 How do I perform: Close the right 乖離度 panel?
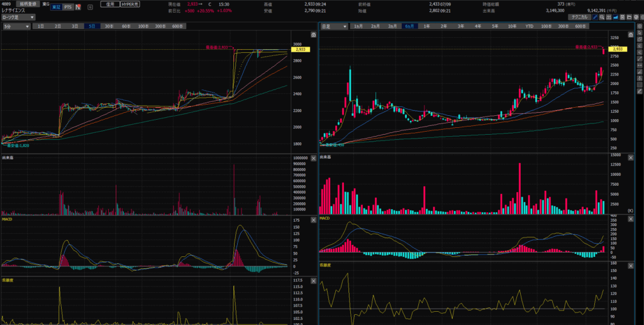[x=631, y=266]
